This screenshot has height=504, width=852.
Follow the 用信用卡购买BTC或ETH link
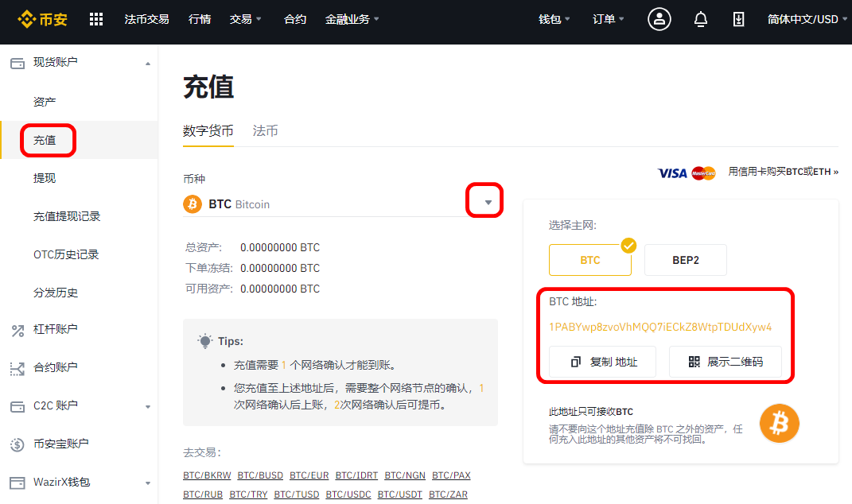pos(783,172)
